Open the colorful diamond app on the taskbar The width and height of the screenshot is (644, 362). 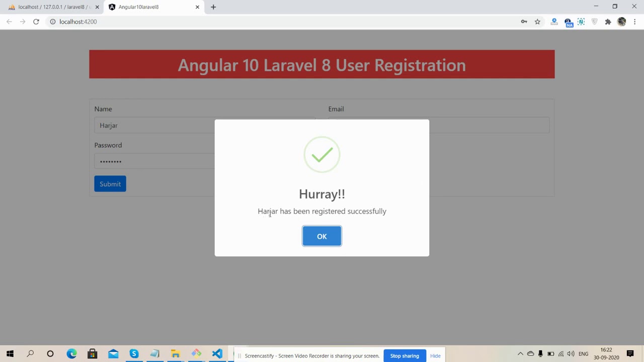coord(196,354)
